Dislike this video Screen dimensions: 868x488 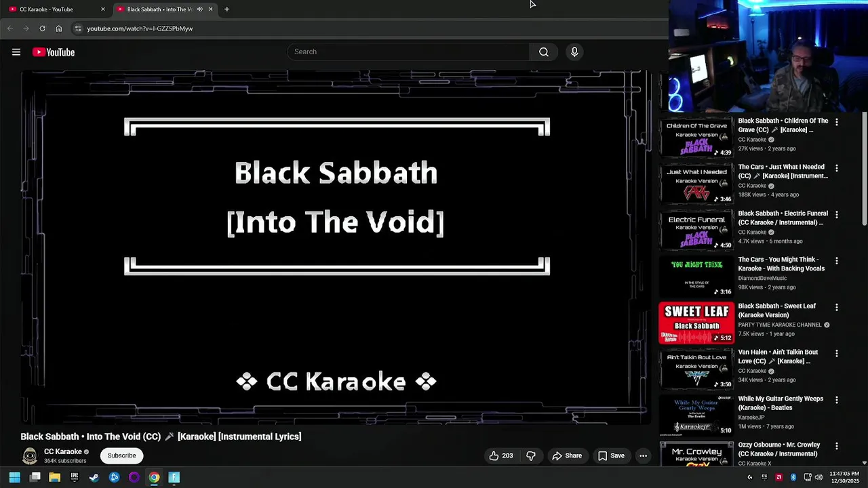[531, 455]
